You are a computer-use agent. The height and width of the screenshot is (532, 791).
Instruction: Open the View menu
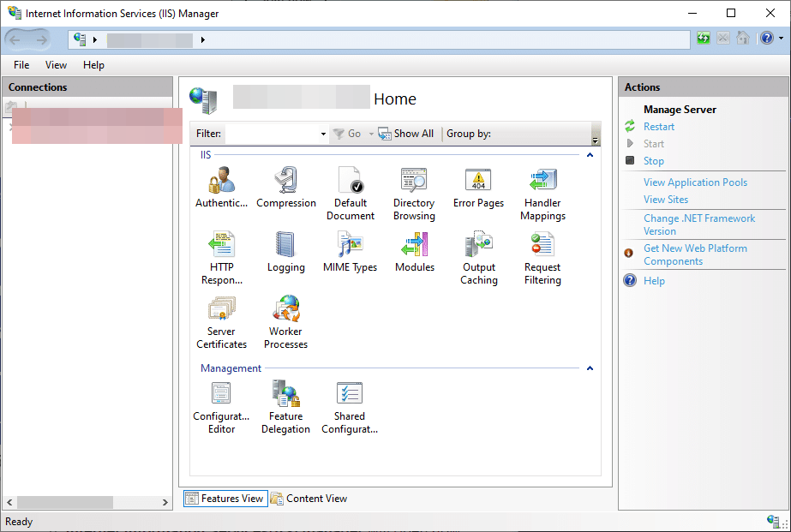click(56, 65)
